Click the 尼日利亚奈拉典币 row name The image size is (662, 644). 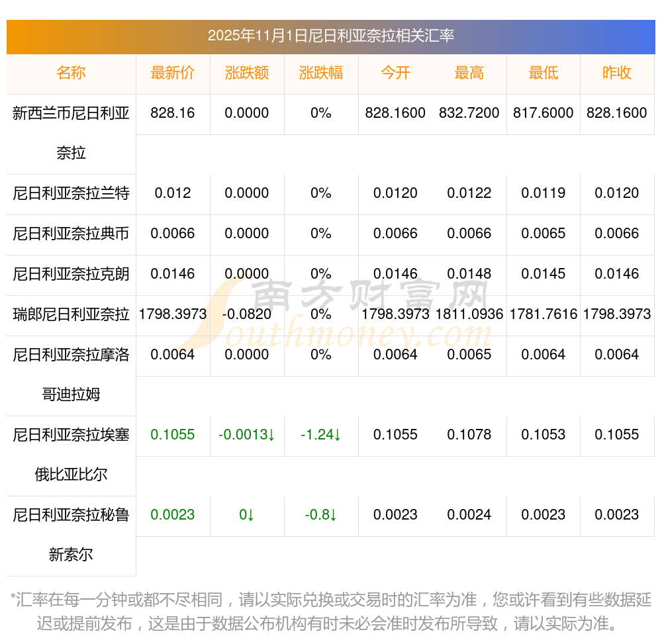[71, 234]
